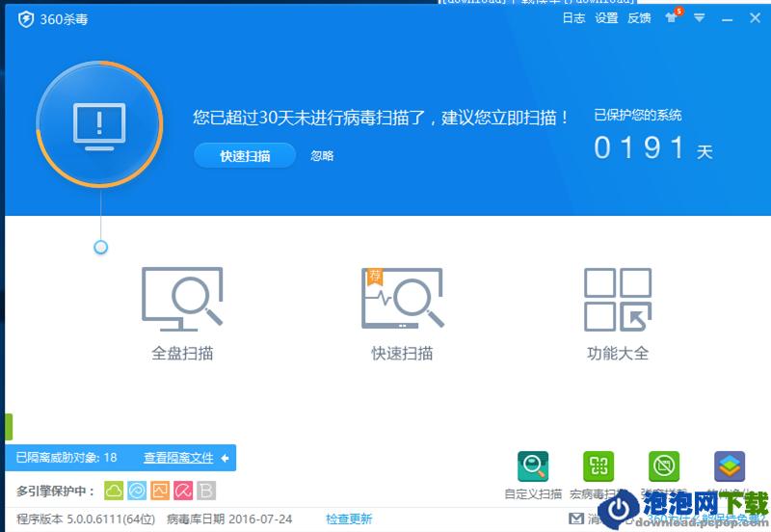Click 病毒库日期 2016-07-24 text
Viewport: 771px width, 532px height.
229,519
